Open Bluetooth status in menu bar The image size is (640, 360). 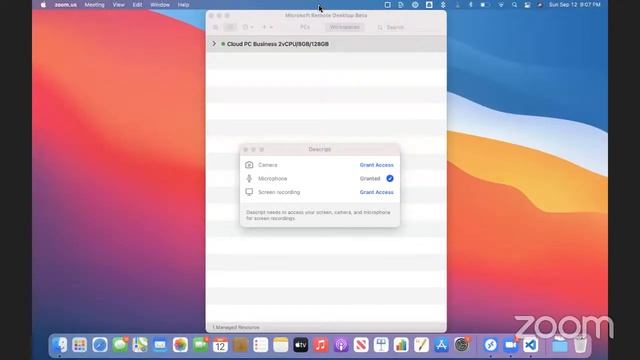pos(470,5)
